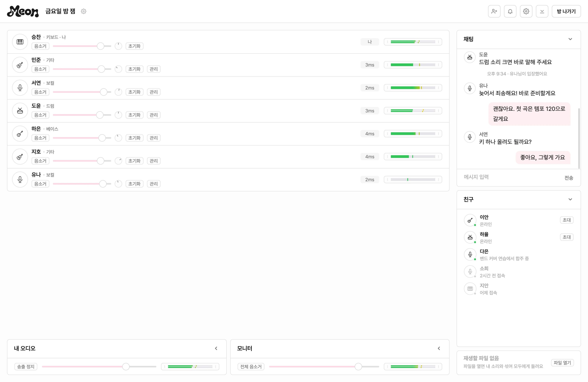Open the notifications bell icon
The width and height of the screenshot is (588, 382).
coord(510,11)
